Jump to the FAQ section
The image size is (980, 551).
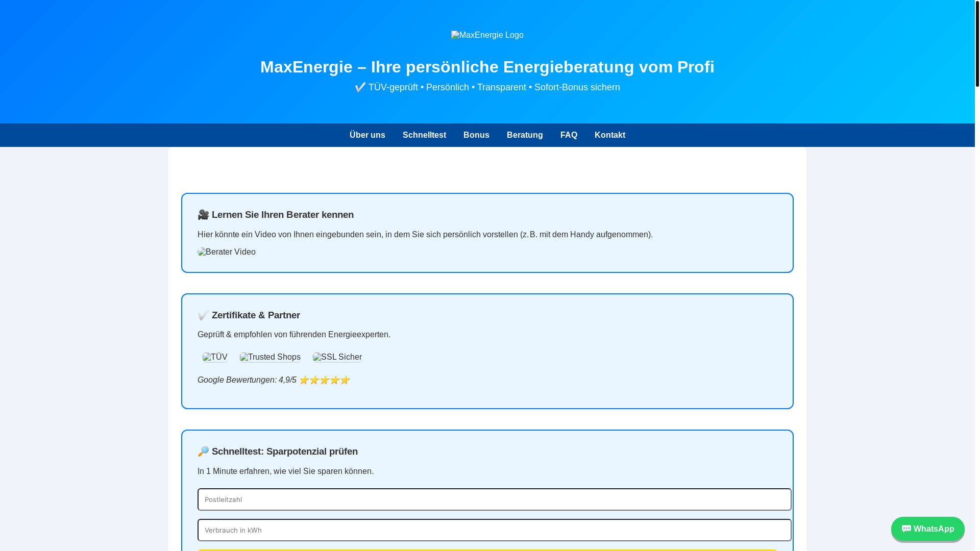pos(569,135)
